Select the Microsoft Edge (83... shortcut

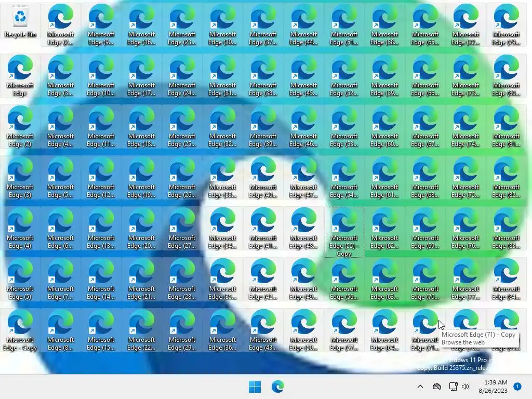click(x=507, y=229)
